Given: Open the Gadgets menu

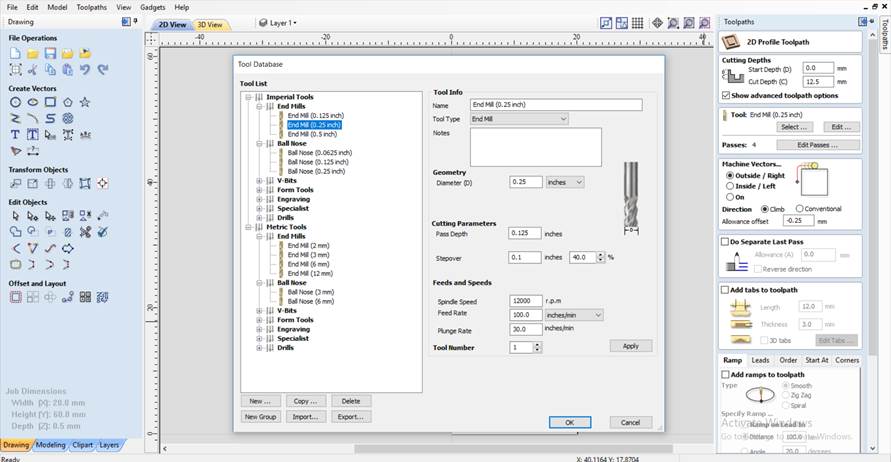Looking at the screenshot, I should (152, 7).
